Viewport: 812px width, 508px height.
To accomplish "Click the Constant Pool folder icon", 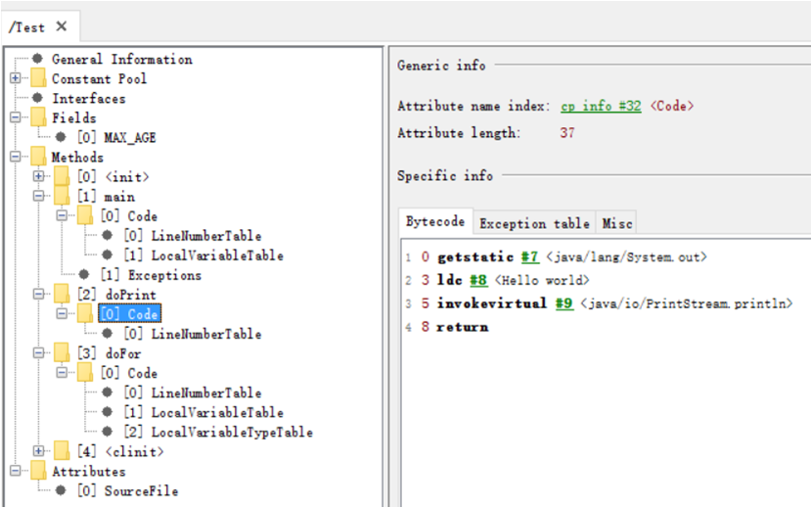I will 38,79.
